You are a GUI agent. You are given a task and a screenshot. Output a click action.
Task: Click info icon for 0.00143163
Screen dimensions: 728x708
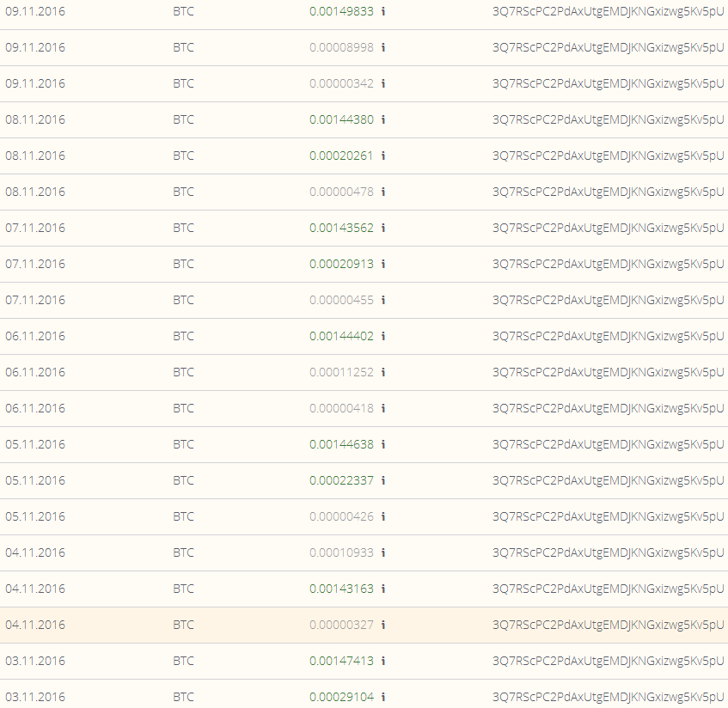tap(383, 589)
